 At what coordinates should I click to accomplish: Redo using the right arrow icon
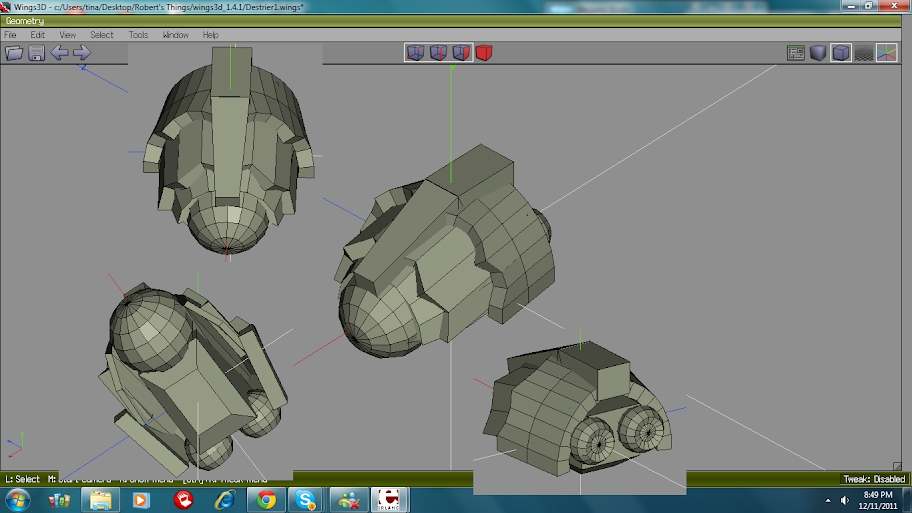tap(82, 53)
